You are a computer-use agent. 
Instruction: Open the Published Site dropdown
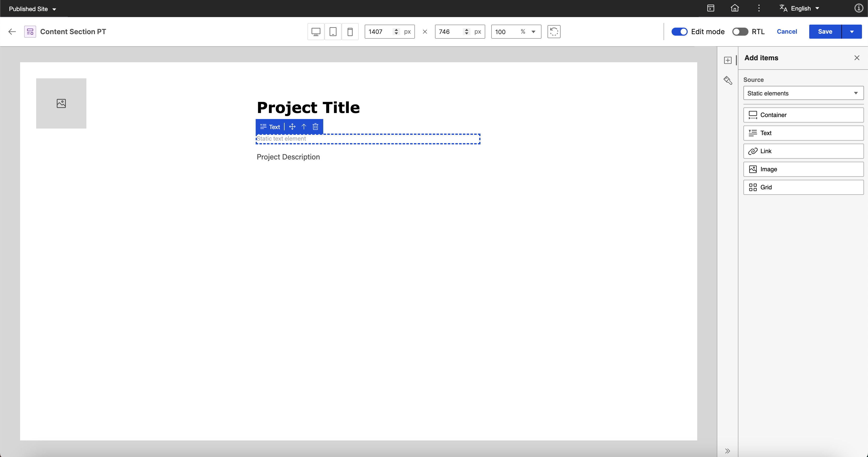point(32,9)
